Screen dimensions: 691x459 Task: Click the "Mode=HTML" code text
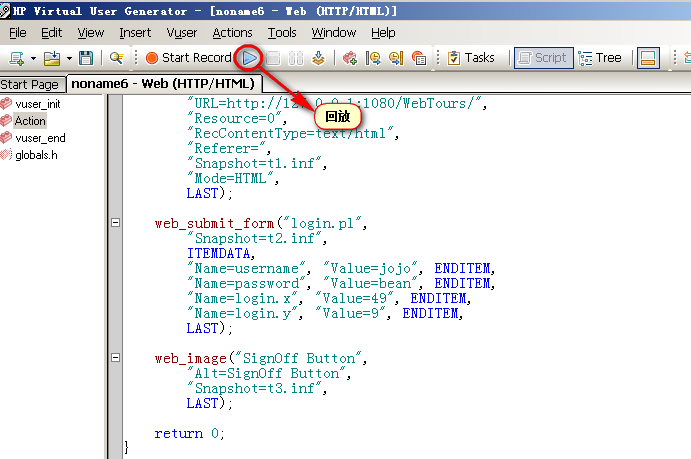click(x=230, y=178)
